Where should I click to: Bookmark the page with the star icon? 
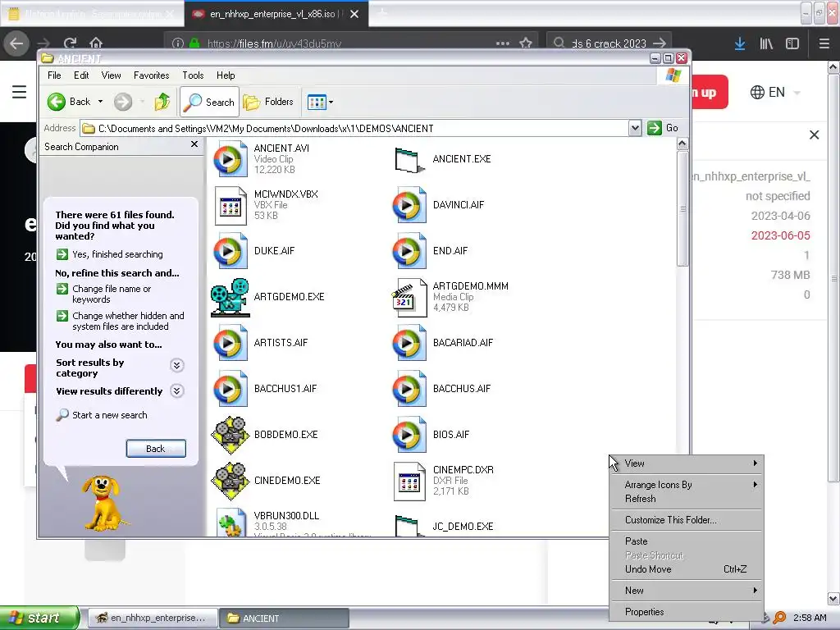[526, 43]
